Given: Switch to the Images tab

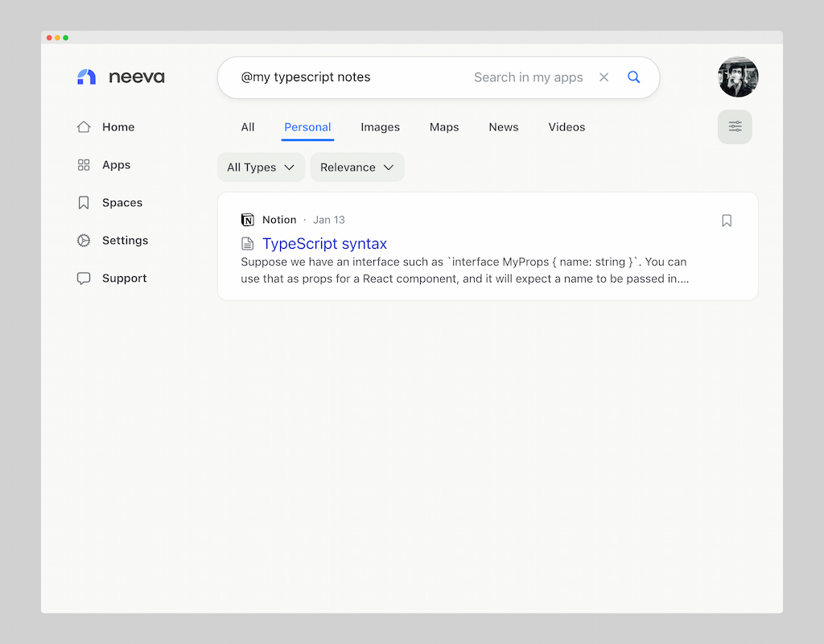Looking at the screenshot, I should point(380,127).
